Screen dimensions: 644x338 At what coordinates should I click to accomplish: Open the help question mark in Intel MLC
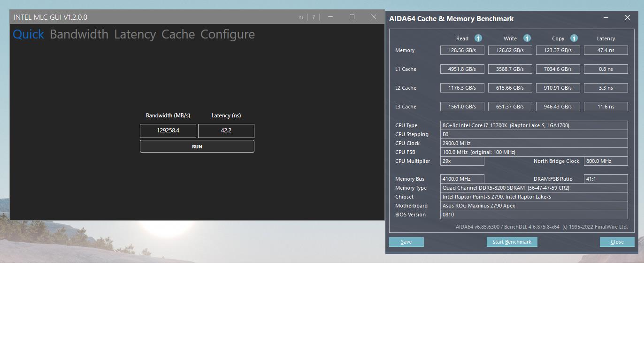314,17
